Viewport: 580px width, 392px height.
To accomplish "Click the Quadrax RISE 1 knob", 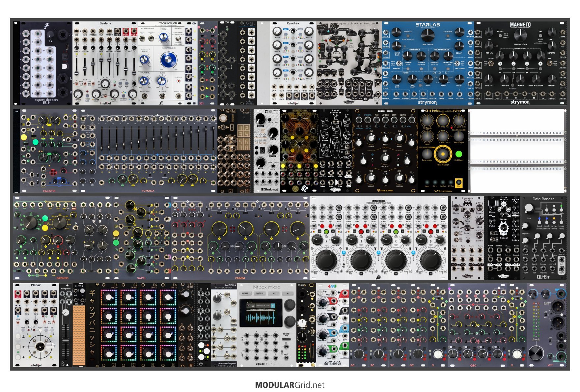I will [x=277, y=31].
